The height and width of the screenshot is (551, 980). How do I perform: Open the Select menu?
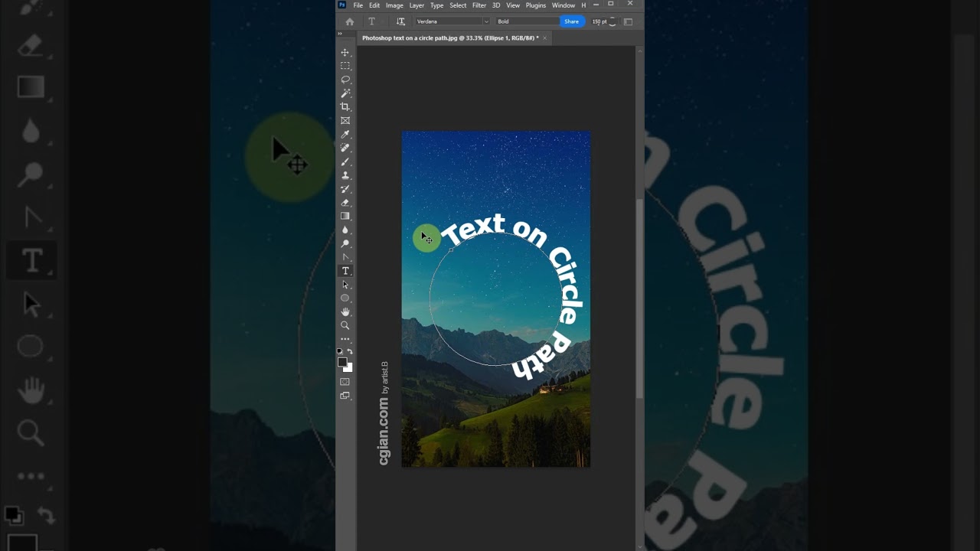click(x=458, y=5)
